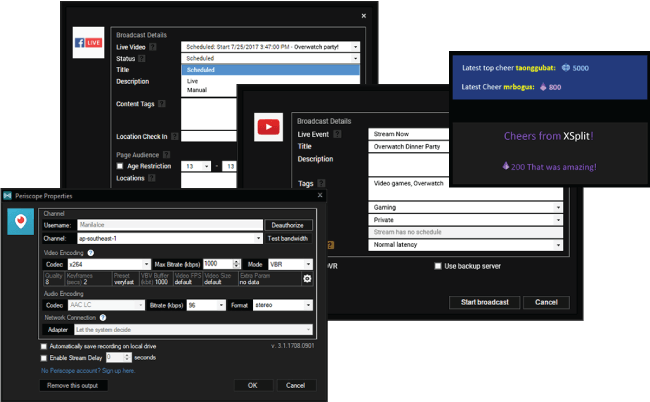Open Periscope Channel ap-southeast-1 dropdown

[258, 238]
